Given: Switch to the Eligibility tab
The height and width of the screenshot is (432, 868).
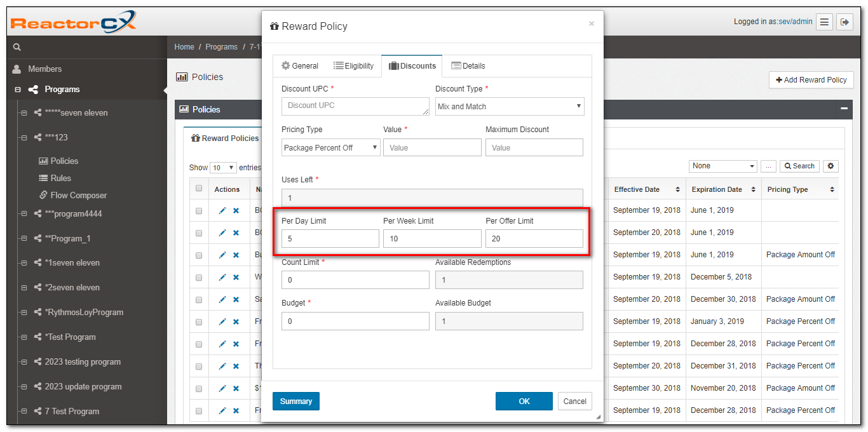Looking at the screenshot, I should pos(353,66).
